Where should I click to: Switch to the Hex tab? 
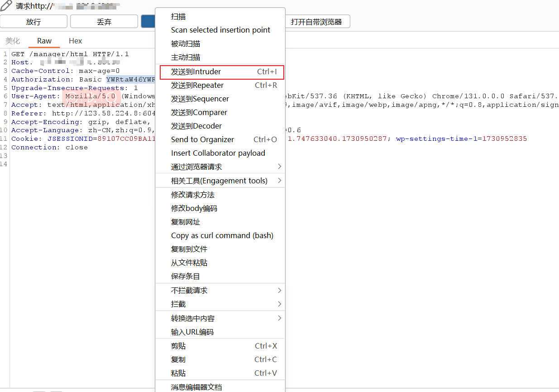click(x=75, y=41)
